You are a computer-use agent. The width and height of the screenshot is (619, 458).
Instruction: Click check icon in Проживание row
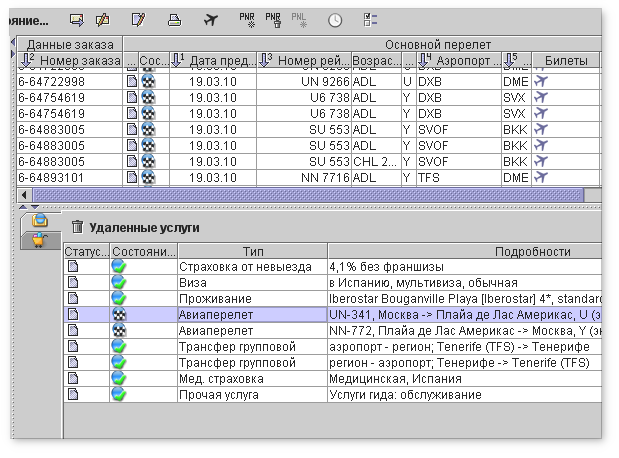pos(119,298)
